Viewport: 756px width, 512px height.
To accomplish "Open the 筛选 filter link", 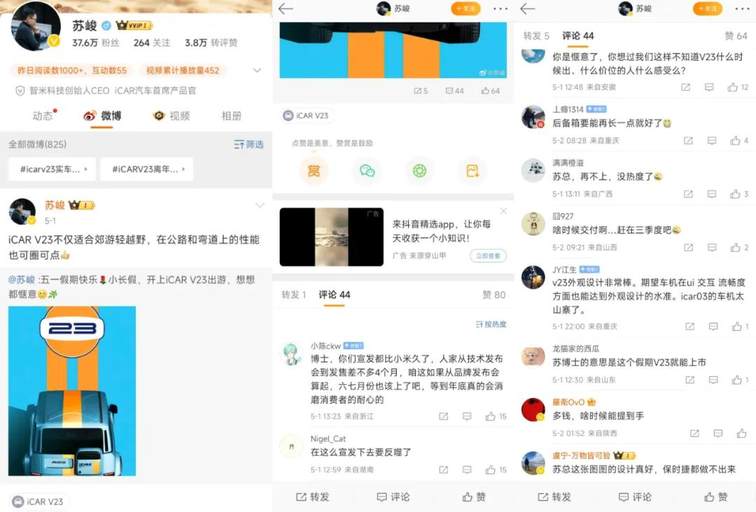I will 249,144.
